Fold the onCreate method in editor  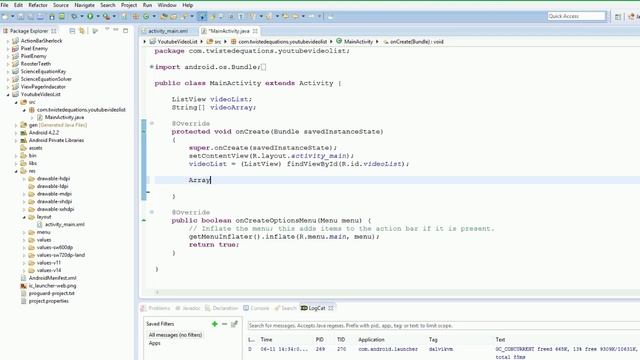(x=152, y=123)
